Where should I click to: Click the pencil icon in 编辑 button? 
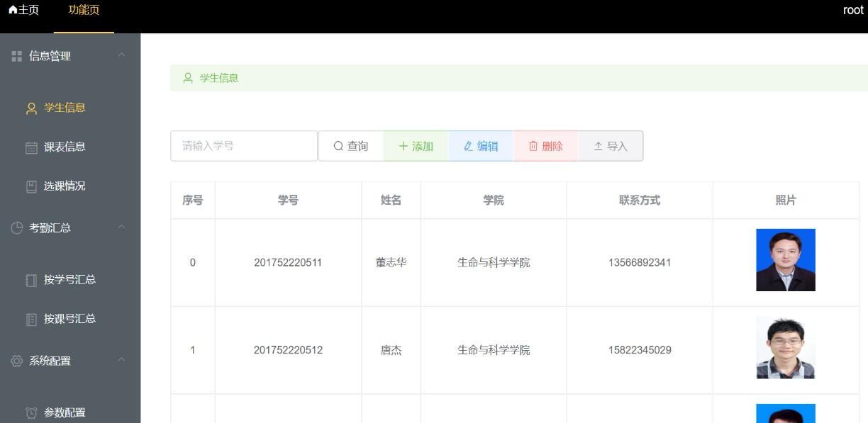click(x=468, y=146)
